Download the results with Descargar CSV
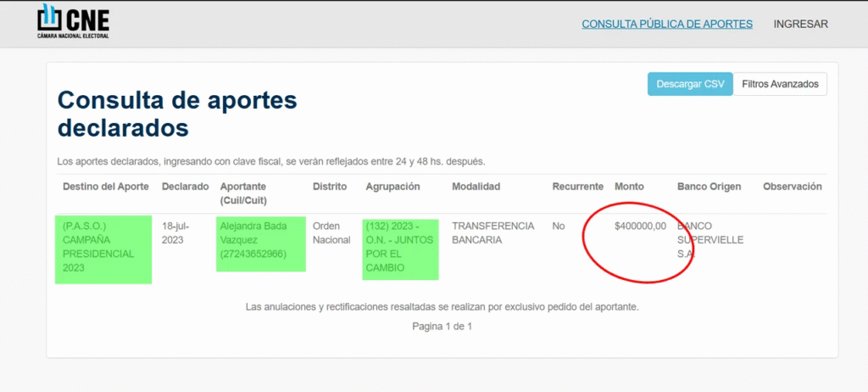The width and height of the screenshot is (868, 392). click(x=690, y=84)
